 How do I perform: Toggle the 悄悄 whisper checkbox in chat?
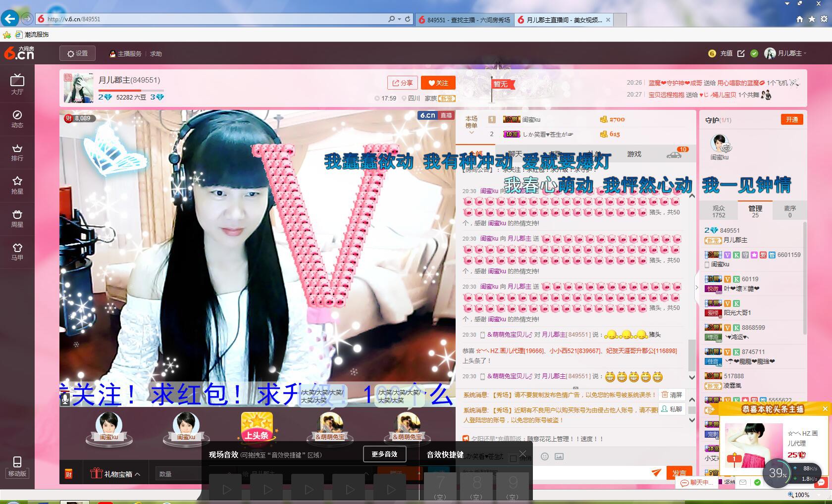pos(513,458)
